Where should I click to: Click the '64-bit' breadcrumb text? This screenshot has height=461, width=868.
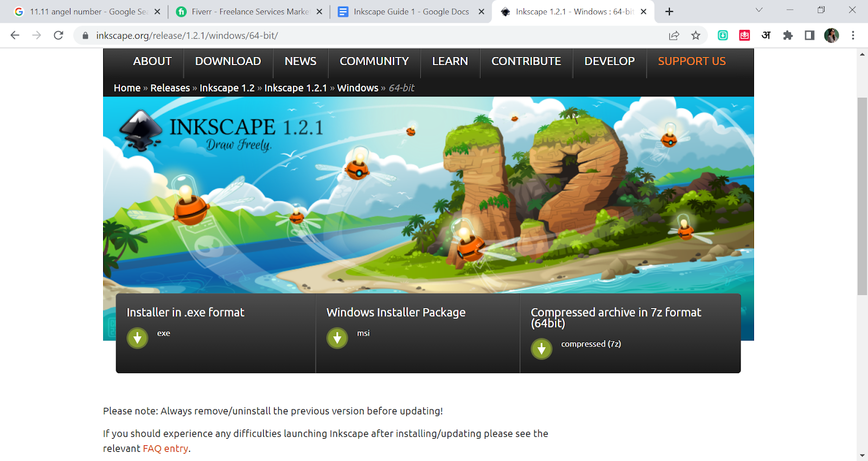[x=401, y=88]
